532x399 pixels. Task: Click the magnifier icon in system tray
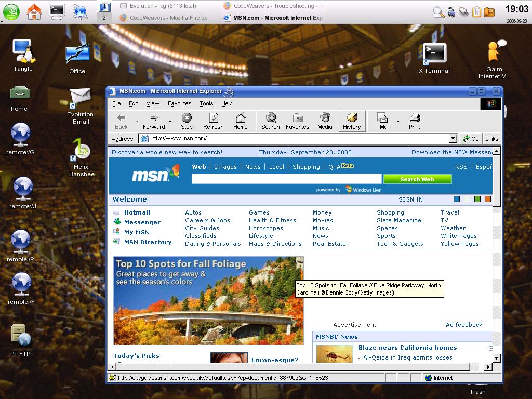pyautogui.click(x=438, y=12)
